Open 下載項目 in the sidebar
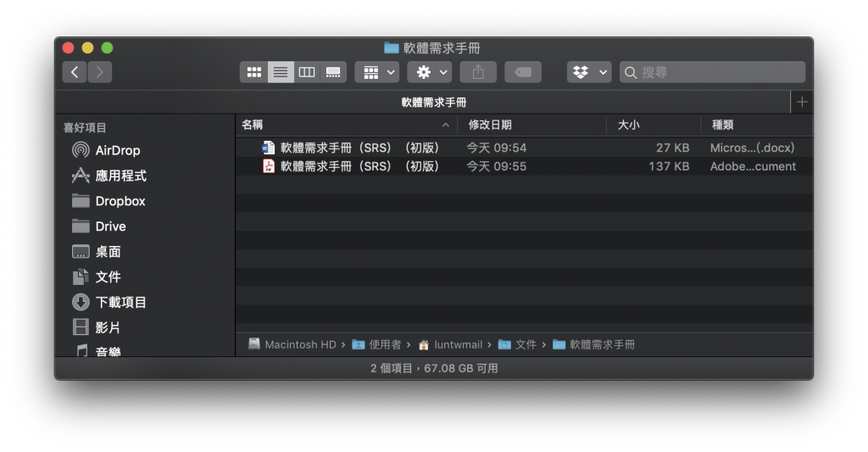Image resolution: width=868 pixels, height=452 pixels. click(x=109, y=303)
